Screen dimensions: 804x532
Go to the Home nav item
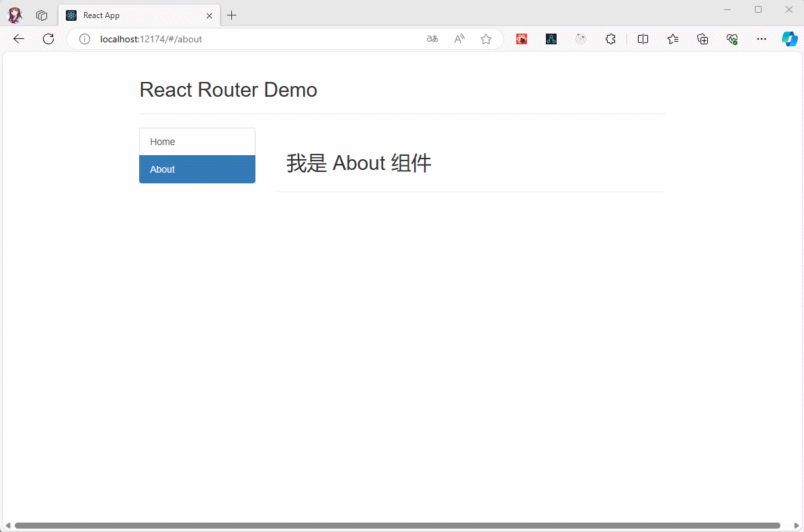(197, 142)
